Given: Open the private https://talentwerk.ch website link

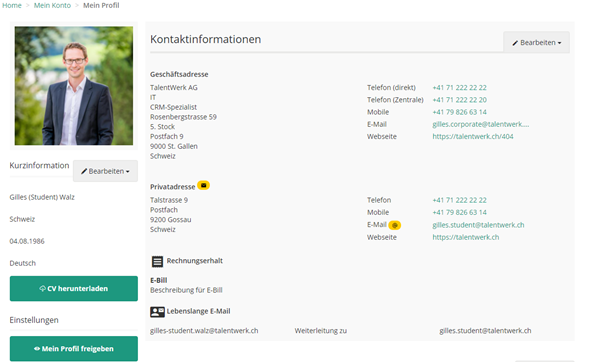Looking at the screenshot, I should click(465, 237).
